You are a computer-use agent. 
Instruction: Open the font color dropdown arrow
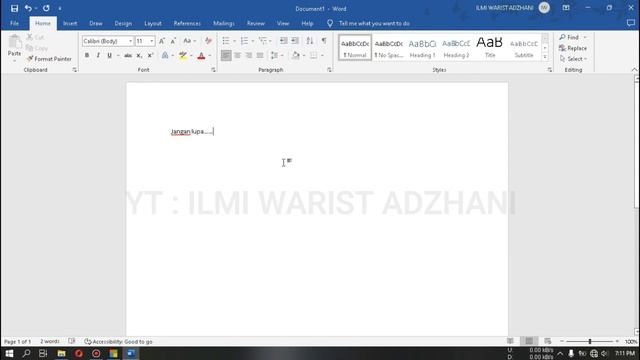click(209, 56)
